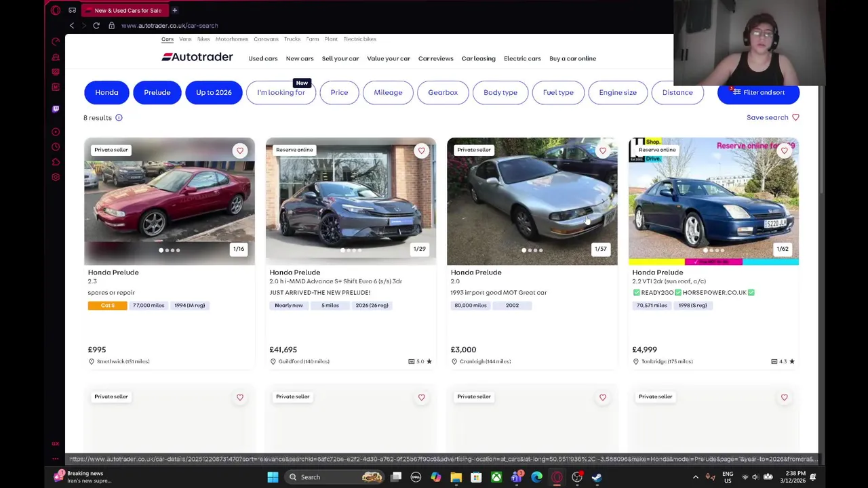Open sidebar extensions cube icon
The height and width of the screenshot is (488, 868).
click(56, 162)
